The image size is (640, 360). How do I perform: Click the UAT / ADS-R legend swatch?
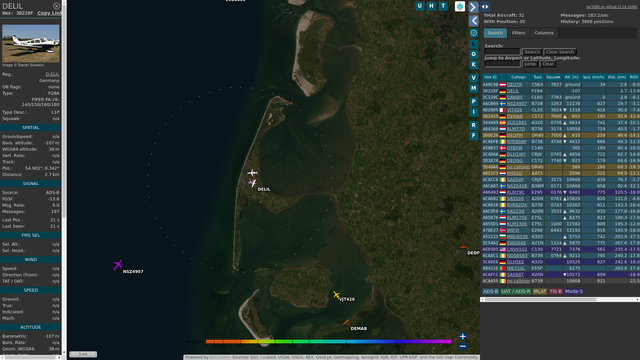pyautogui.click(x=516, y=291)
